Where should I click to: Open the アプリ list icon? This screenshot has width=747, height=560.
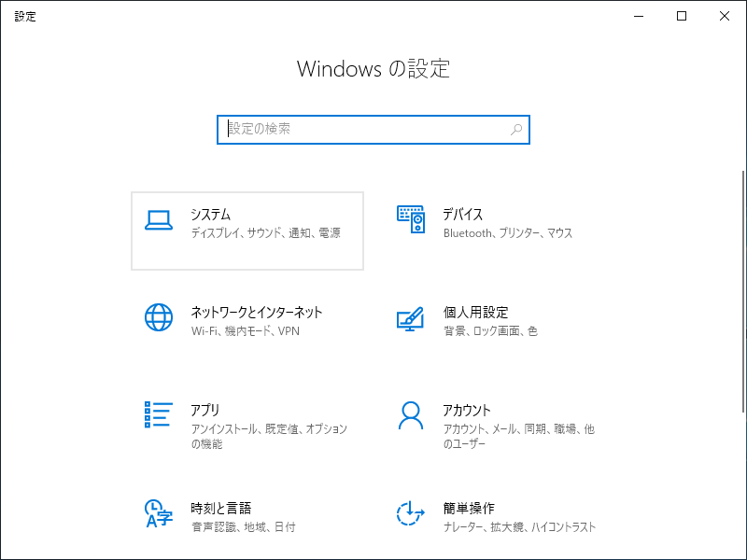[x=159, y=414]
